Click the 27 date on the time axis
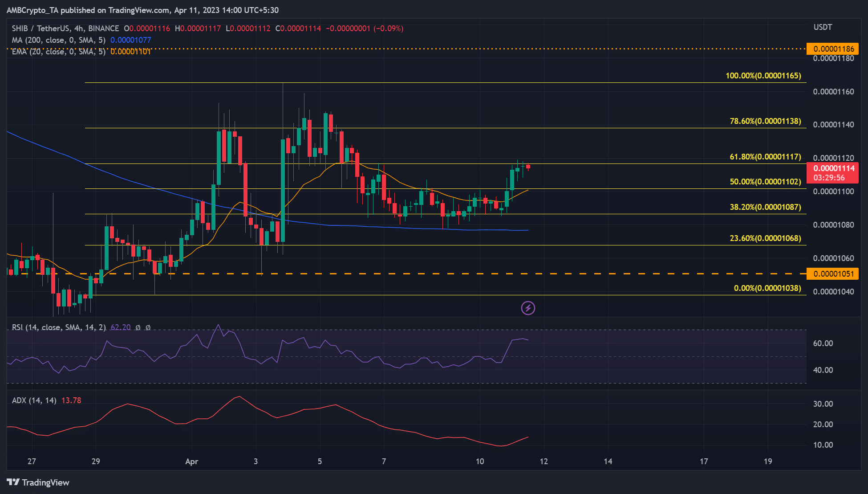868x494 pixels. (x=32, y=461)
